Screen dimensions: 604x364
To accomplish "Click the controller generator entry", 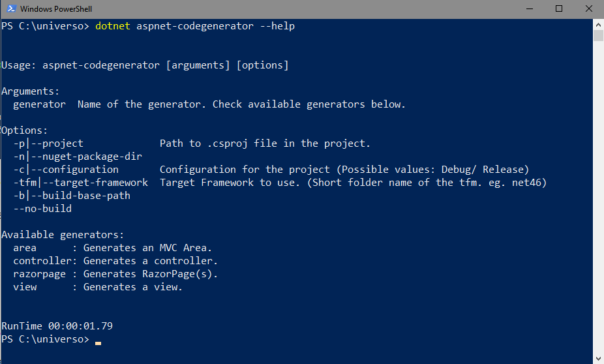I will 115,261.
